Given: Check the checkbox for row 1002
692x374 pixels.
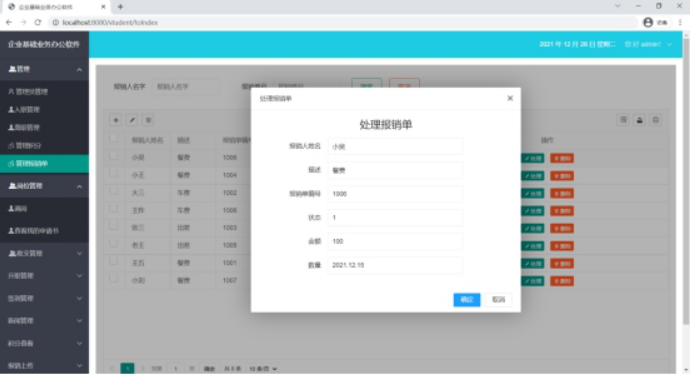Looking at the screenshot, I should point(113,191).
